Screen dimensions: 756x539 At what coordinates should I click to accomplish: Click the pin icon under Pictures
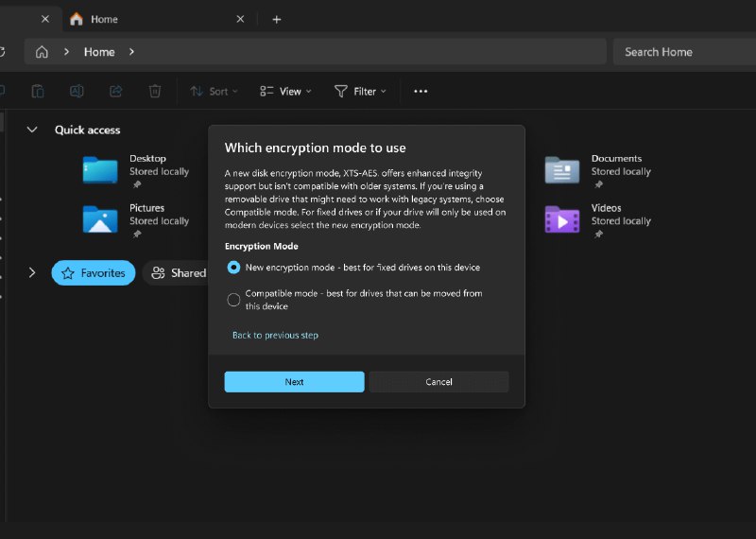pyautogui.click(x=137, y=234)
